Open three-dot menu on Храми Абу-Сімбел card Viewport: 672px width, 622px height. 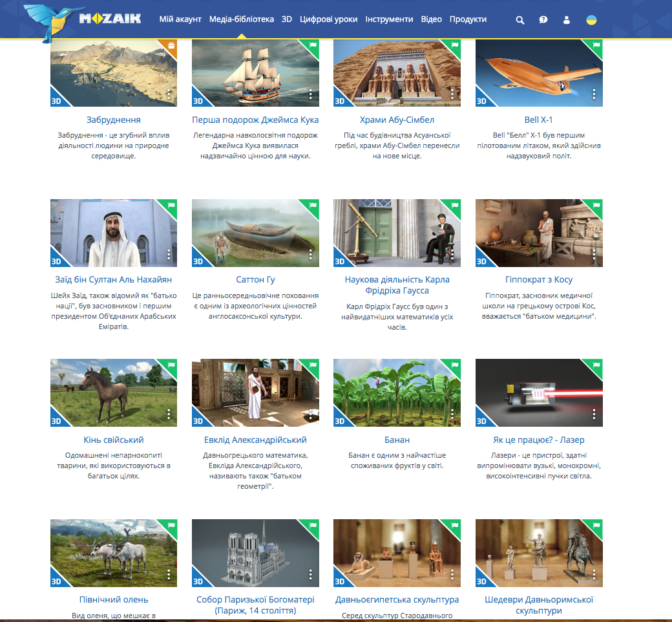[x=452, y=94]
